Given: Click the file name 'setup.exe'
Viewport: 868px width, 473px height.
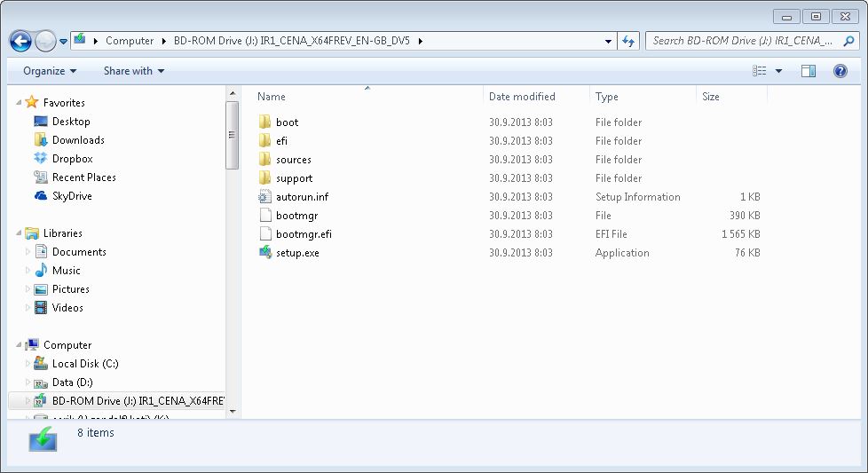Looking at the screenshot, I should point(297,253).
